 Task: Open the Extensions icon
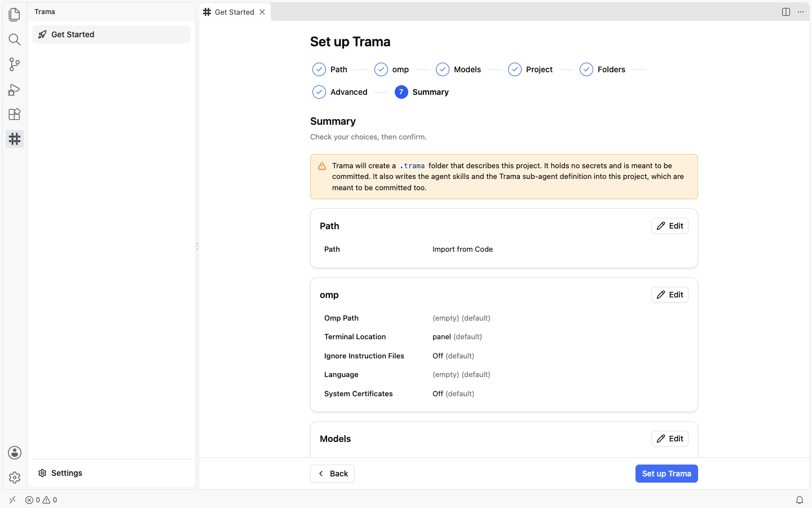pos(15,114)
